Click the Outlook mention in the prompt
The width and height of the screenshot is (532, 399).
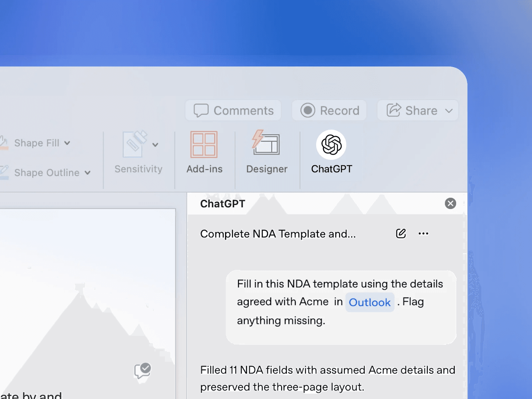(x=370, y=302)
